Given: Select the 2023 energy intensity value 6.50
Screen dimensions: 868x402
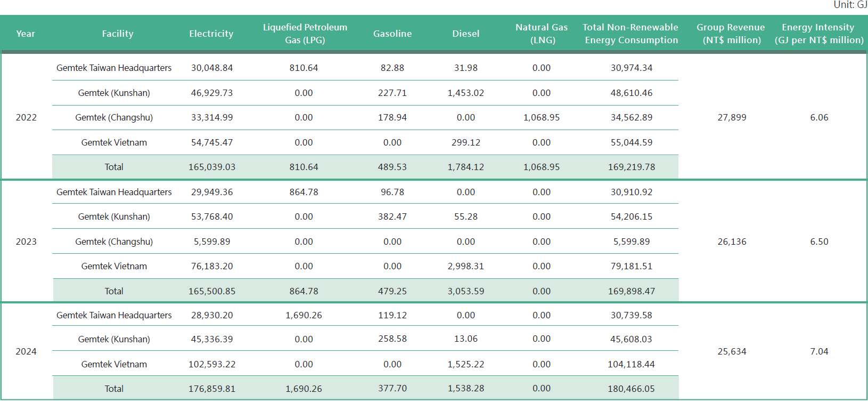Looking at the screenshot, I should (x=819, y=242).
